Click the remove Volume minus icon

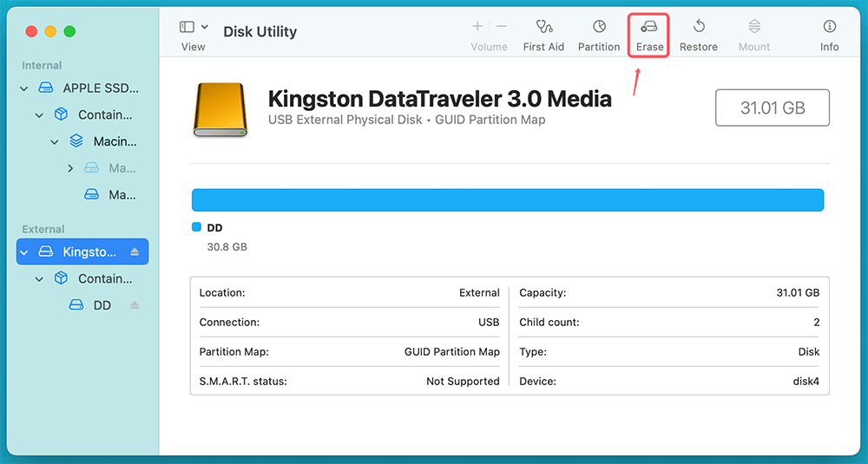(501, 26)
